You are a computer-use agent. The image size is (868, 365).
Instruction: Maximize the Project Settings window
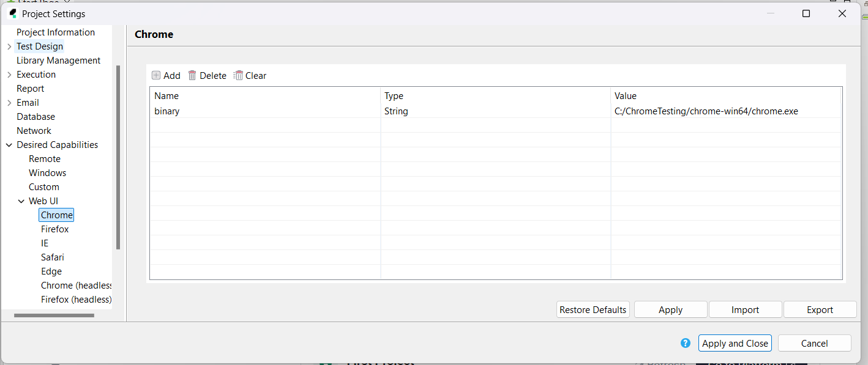(806, 13)
